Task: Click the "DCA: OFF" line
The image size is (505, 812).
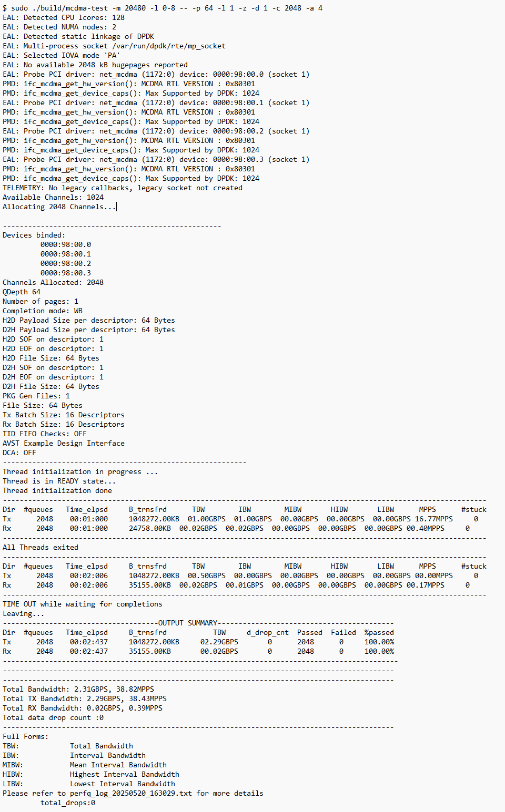Action: [x=19, y=453]
